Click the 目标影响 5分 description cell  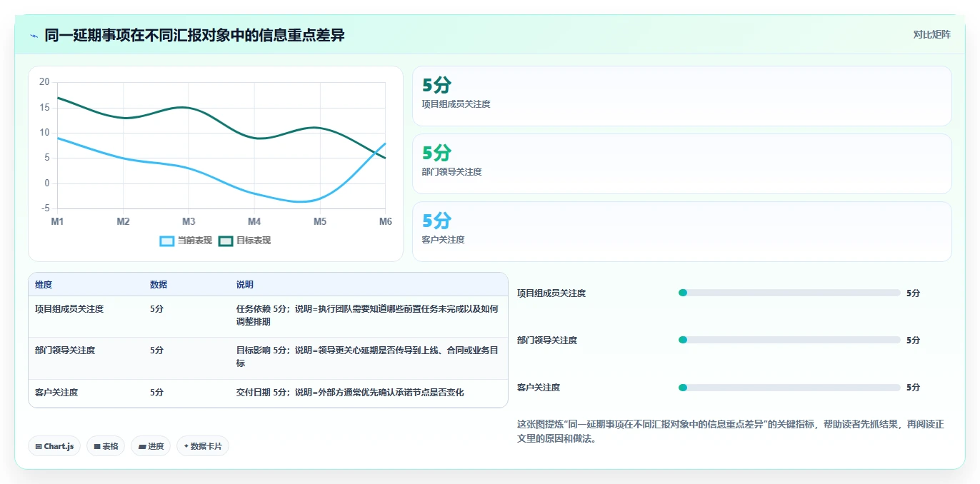[x=368, y=357]
